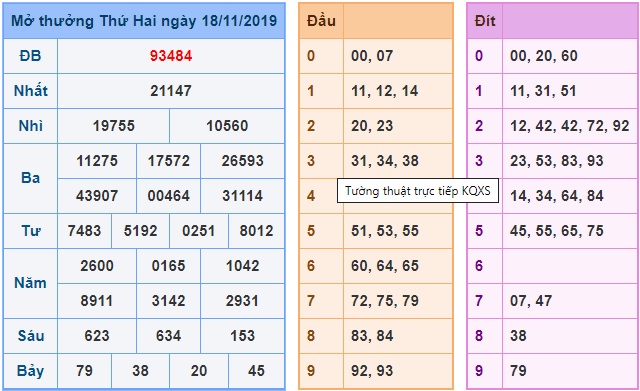Click the Tư row label
This screenshot has width=640, height=391.
pyautogui.click(x=31, y=231)
